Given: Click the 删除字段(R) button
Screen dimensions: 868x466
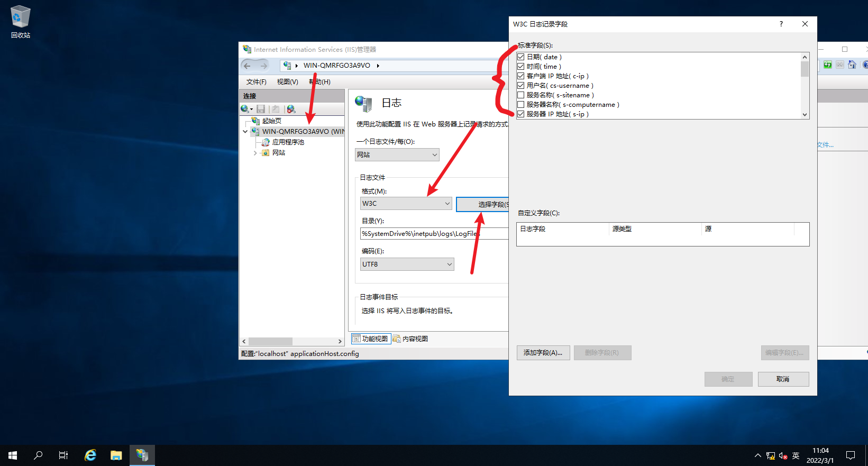Looking at the screenshot, I should click(602, 353).
